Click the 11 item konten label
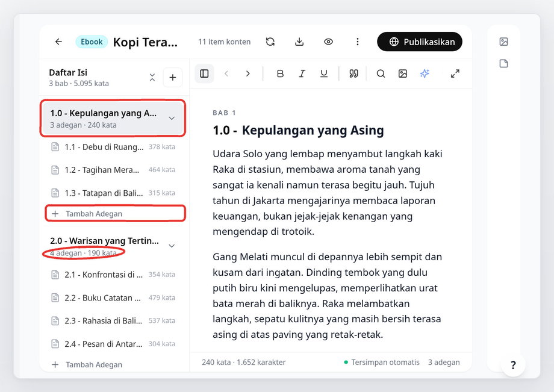Screen dimensions: 554x392 225,42
